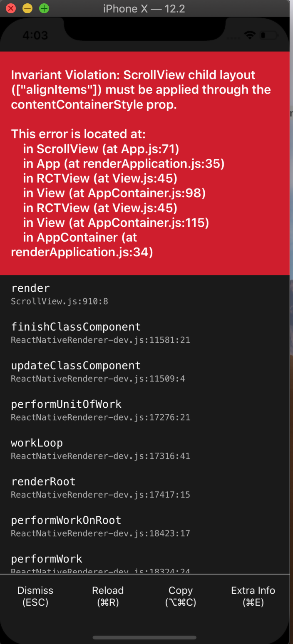Click the yellow minimize window button

[x=27, y=8]
